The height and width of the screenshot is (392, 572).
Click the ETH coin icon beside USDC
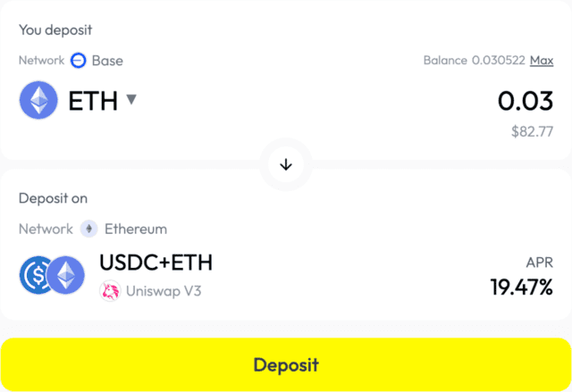tap(64, 275)
